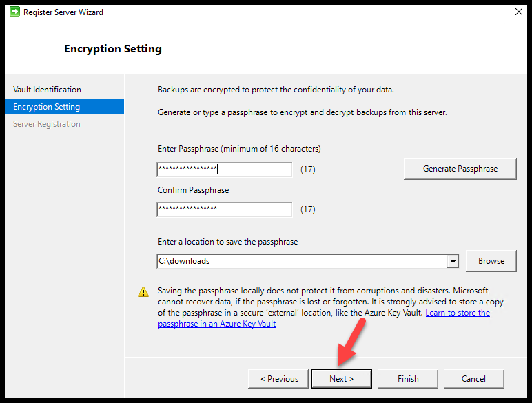Select the Encryption Setting step in sidebar
The height and width of the screenshot is (403, 532).
pyautogui.click(x=47, y=107)
